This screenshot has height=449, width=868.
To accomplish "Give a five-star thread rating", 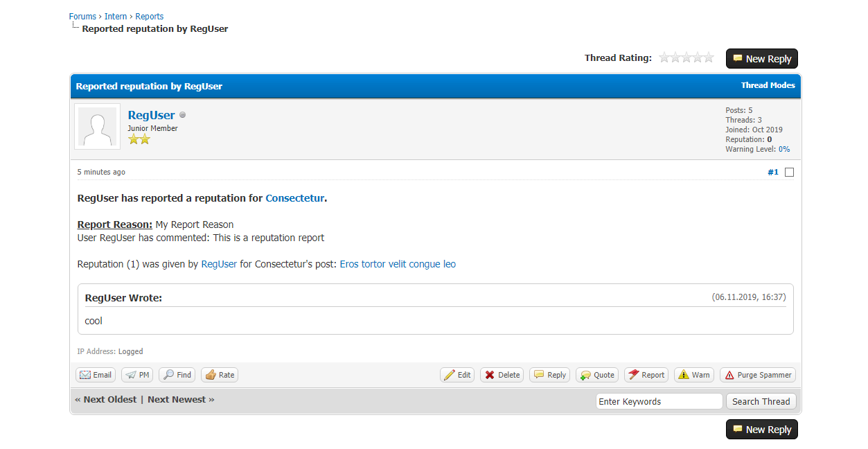I will coord(709,58).
